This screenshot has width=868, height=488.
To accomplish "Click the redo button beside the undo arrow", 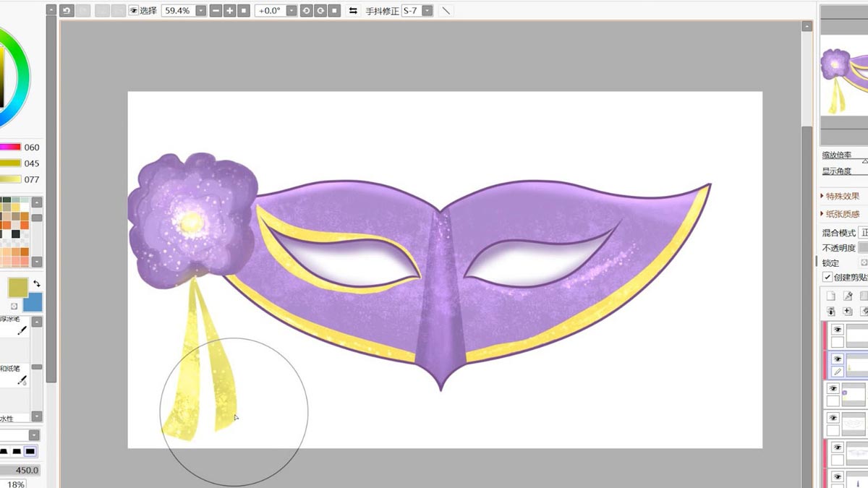I will coord(82,11).
